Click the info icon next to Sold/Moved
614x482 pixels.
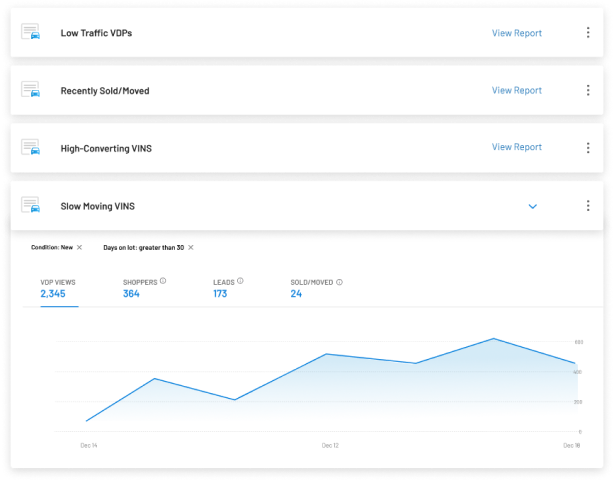(x=340, y=282)
